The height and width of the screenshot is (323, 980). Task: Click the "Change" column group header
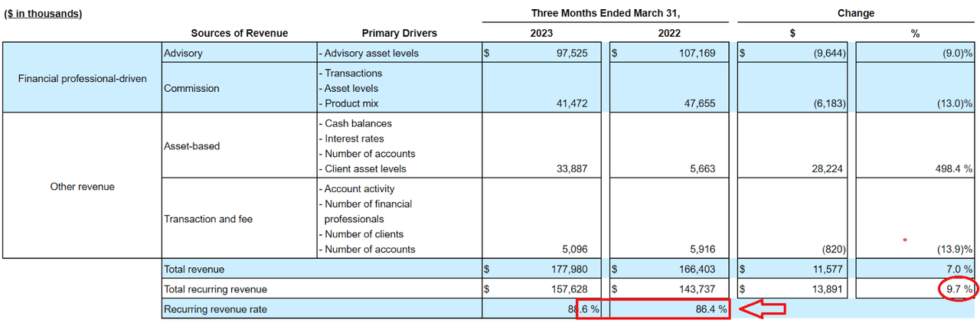pyautogui.click(x=856, y=14)
